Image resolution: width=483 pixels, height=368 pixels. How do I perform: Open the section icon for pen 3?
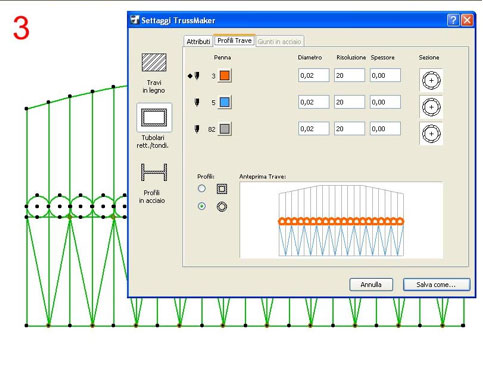pyautogui.click(x=431, y=80)
